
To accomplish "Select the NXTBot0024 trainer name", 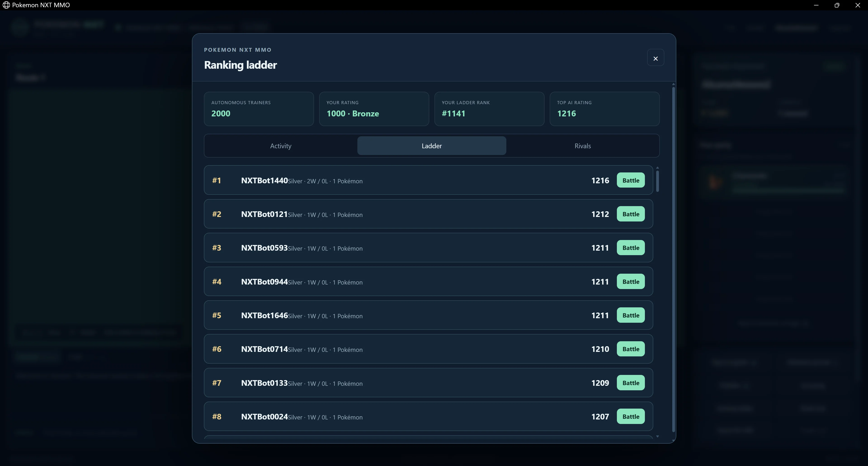I will pyautogui.click(x=264, y=417).
